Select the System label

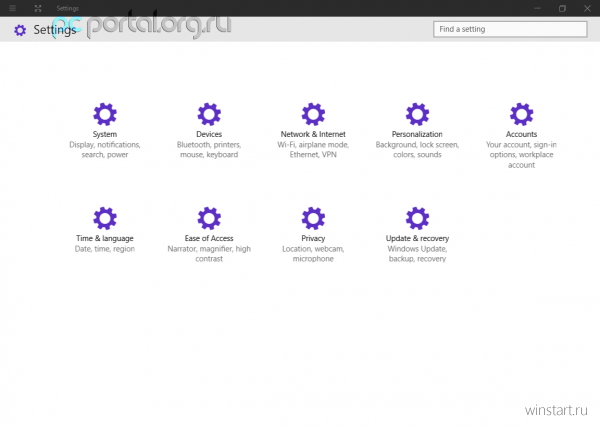(105, 134)
